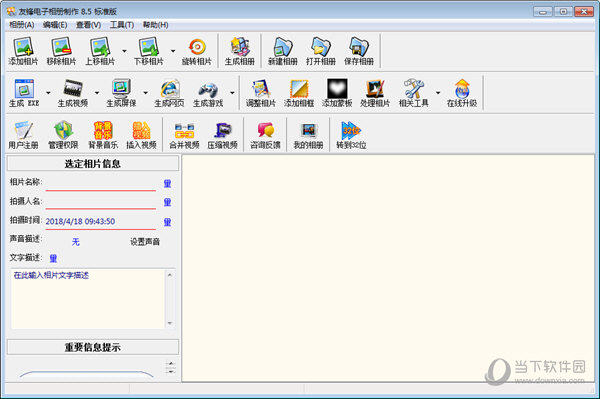Expand the dropdown arrow next to 生成游戏

pyautogui.click(x=232, y=93)
